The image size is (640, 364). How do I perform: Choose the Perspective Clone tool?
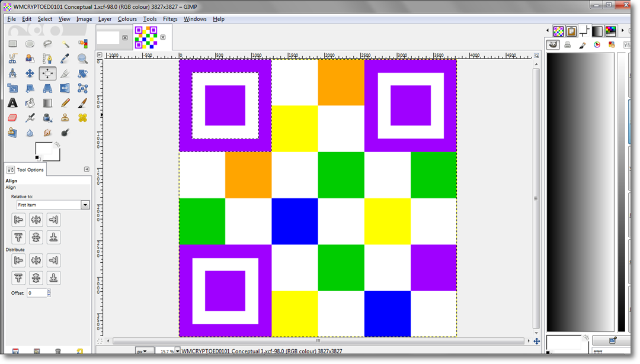[x=12, y=133]
